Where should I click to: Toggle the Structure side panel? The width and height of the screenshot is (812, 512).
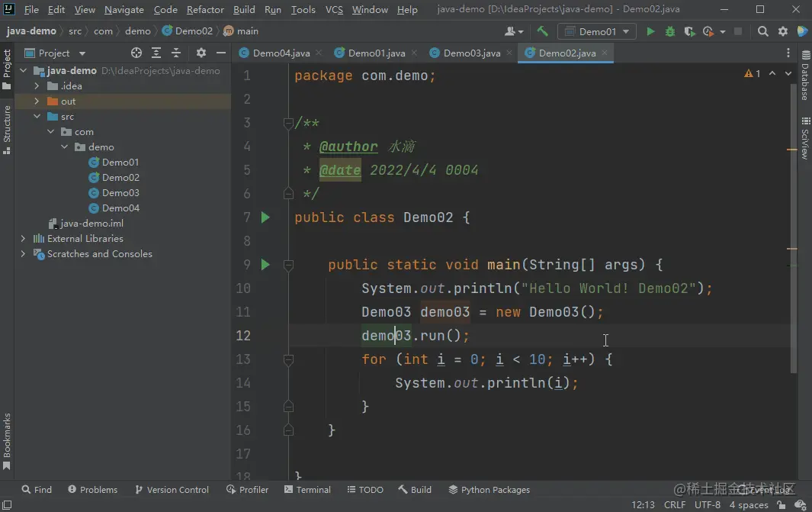[x=7, y=130]
